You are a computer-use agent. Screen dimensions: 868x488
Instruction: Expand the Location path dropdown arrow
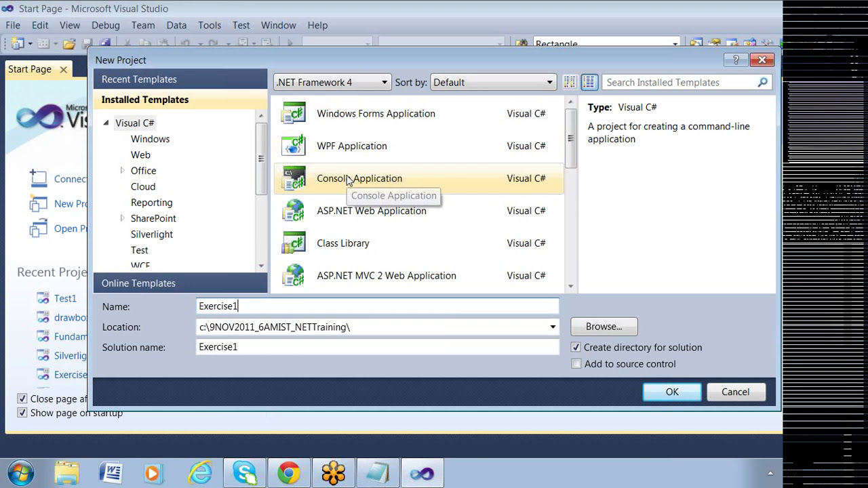click(553, 327)
